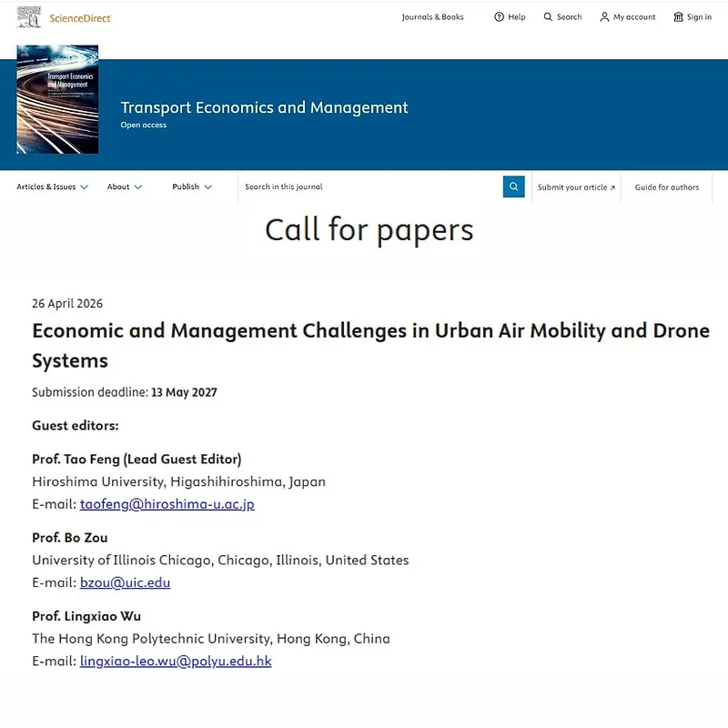Expand the Articles & Issues dropdown

(52, 187)
